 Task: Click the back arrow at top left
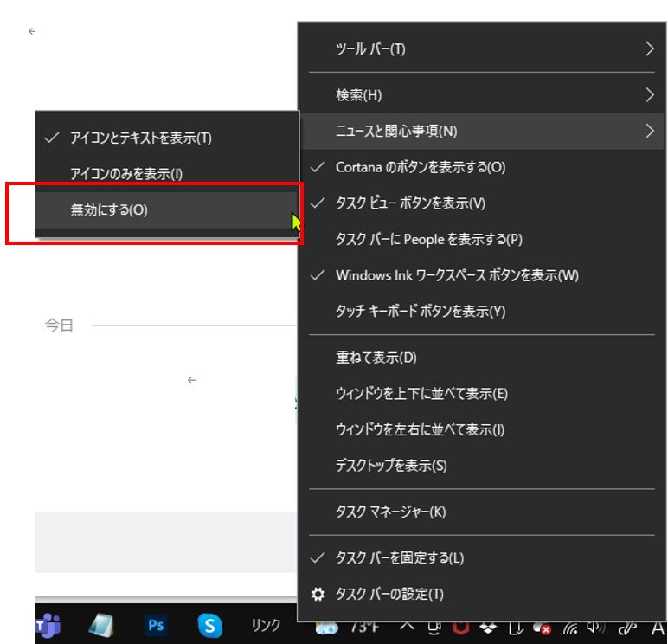(32, 31)
